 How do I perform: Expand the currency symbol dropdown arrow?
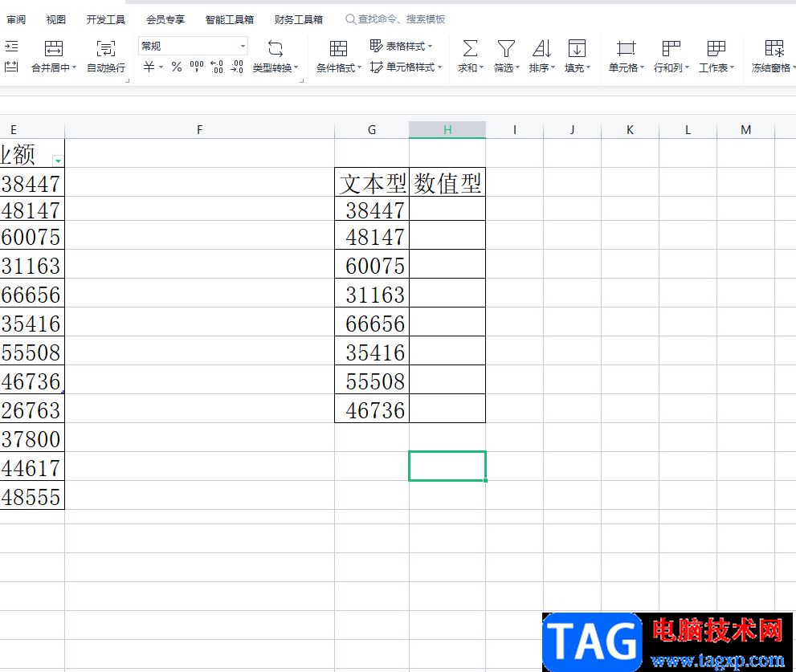point(161,67)
